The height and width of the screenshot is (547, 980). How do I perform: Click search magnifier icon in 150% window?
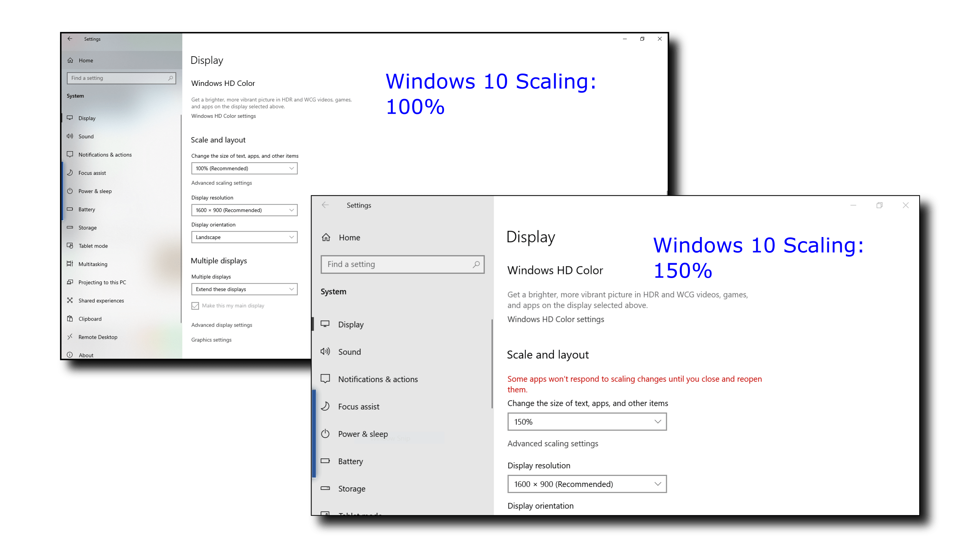click(476, 264)
